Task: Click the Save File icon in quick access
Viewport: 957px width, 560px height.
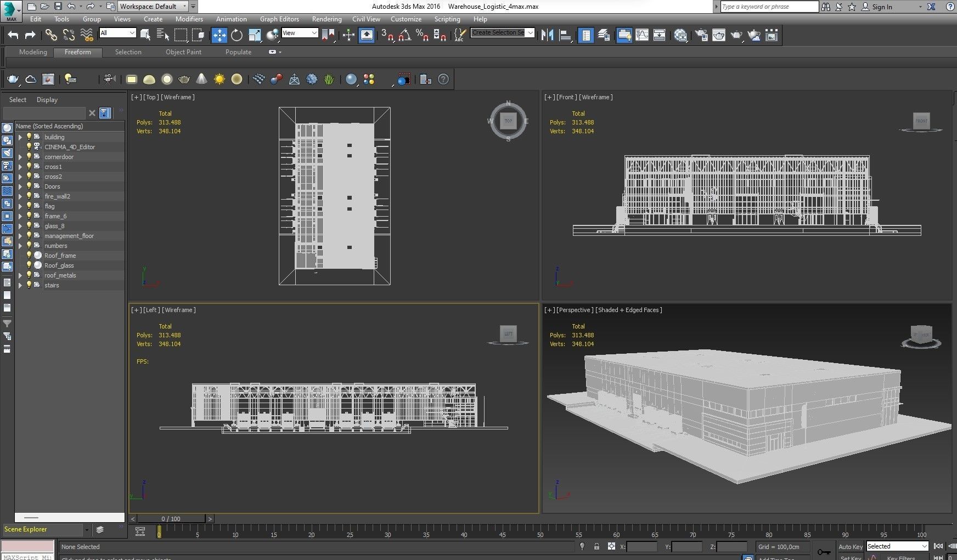Action: [58, 7]
